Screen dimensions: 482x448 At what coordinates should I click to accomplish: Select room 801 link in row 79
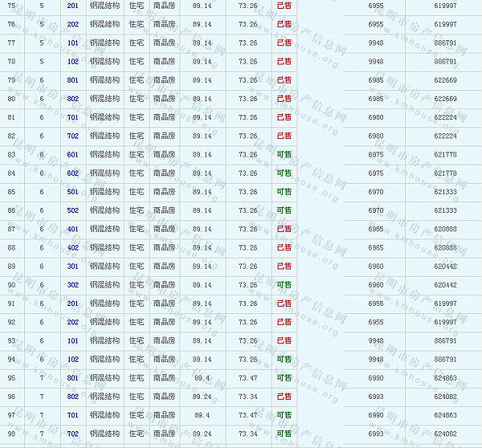pos(73,80)
